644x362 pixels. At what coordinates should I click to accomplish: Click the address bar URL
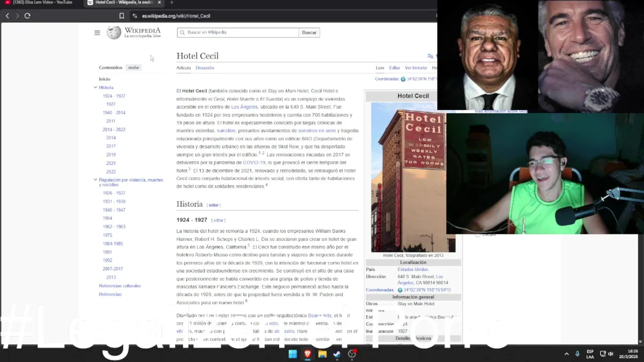click(x=176, y=16)
